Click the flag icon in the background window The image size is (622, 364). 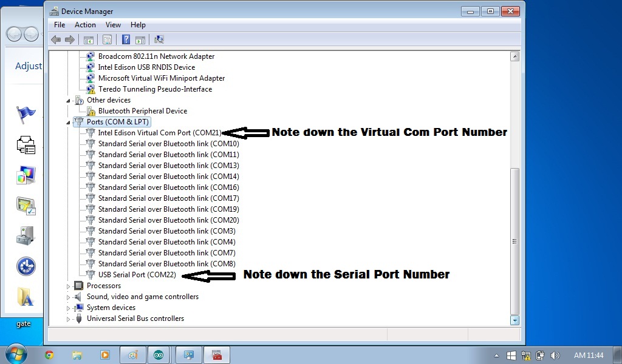[x=26, y=115]
